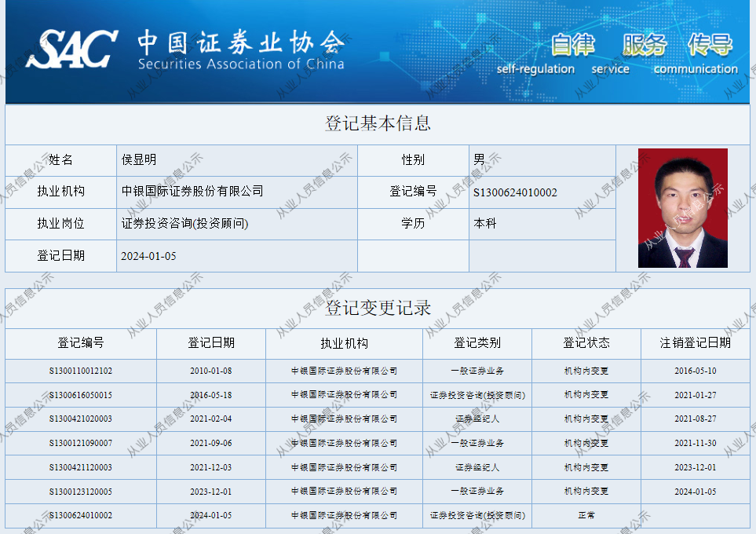The image size is (756, 534).
Task: Click the 登记编号 column header in records table
Action: coord(81,343)
